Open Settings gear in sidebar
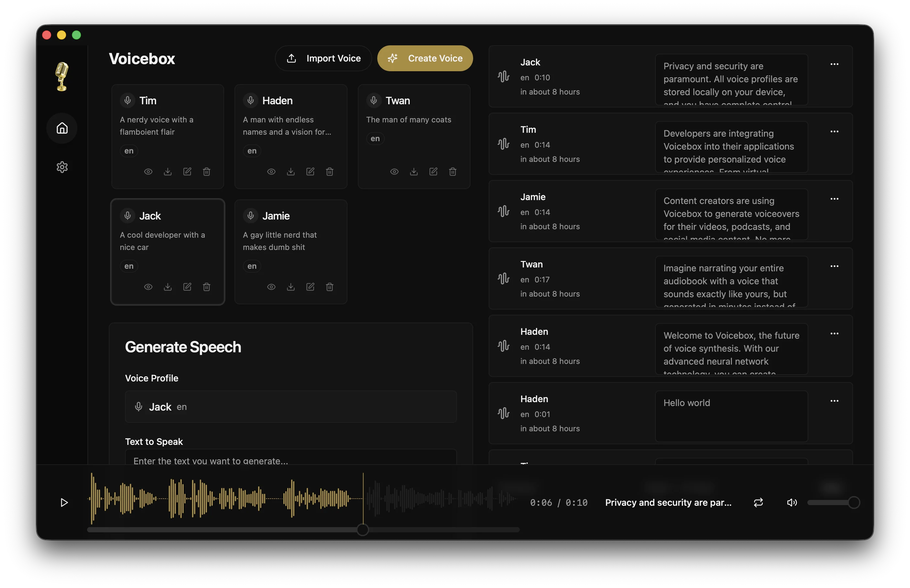This screenshot has width=910, height=588. point(62,167)
